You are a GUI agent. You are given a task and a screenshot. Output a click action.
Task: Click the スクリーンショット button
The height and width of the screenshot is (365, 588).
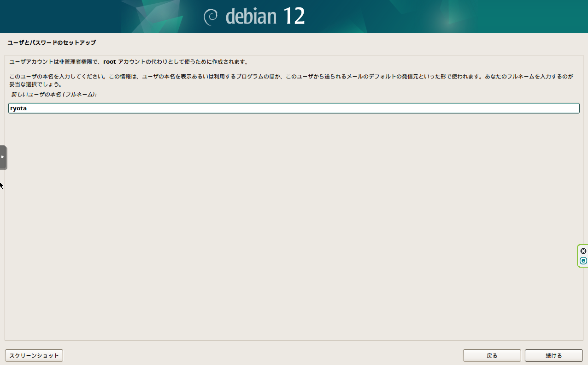point(34,355)
